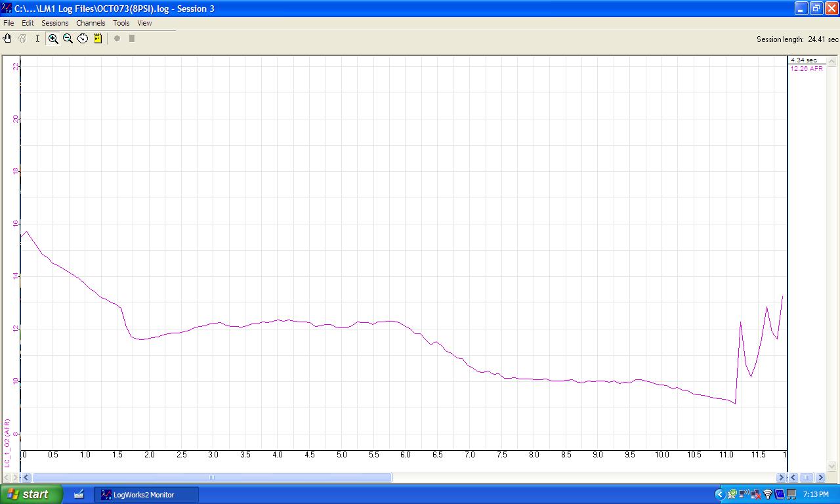
Task: Open the Channels menu
Action: pyautogui.click(x=91, y=23)
